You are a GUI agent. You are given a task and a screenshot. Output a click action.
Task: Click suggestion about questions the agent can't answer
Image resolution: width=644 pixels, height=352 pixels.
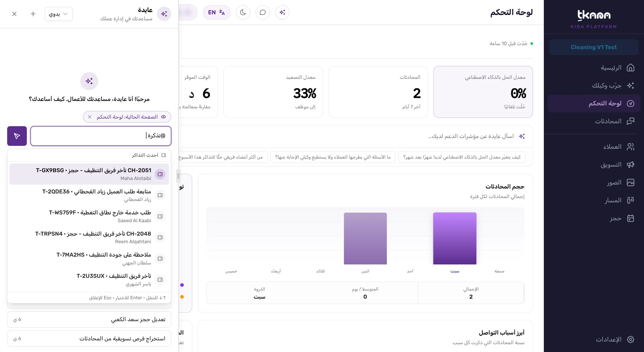[x=333, y=157]
